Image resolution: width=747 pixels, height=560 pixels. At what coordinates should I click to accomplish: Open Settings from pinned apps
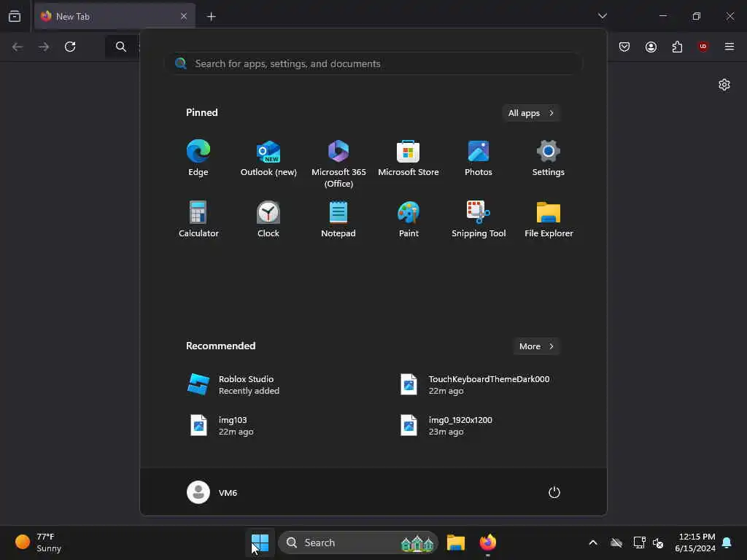(549, 158)
